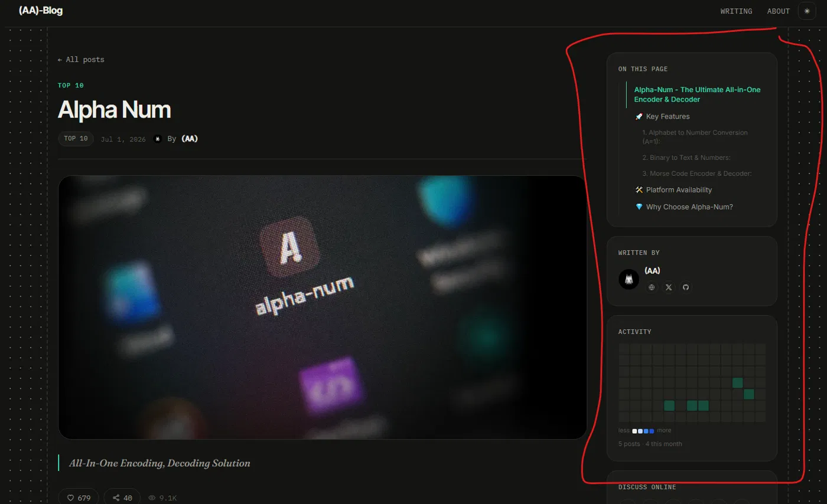The width and height of the screenshot is (827, 504).
Task: Click the TOP 10 tag pill
Action: (76, 139)
